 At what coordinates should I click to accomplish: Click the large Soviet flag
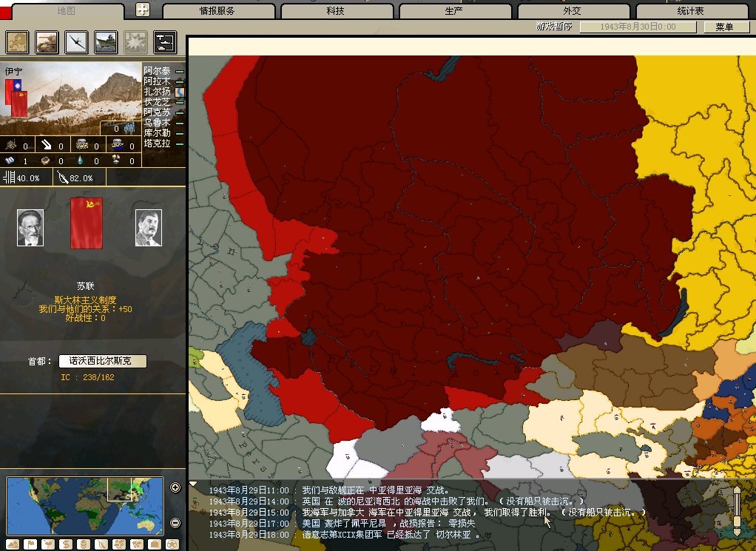coord(87,223)
